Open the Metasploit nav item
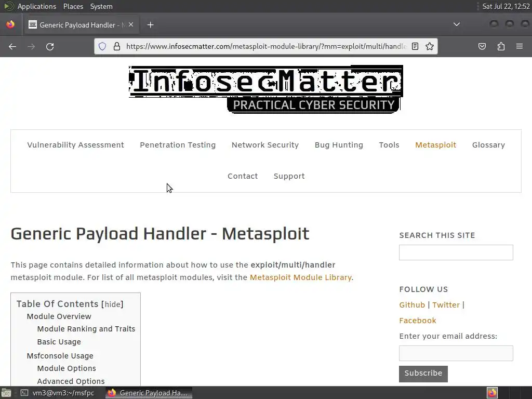The width and height of the screenshot is (532, 399). click(x=436, y=145)
